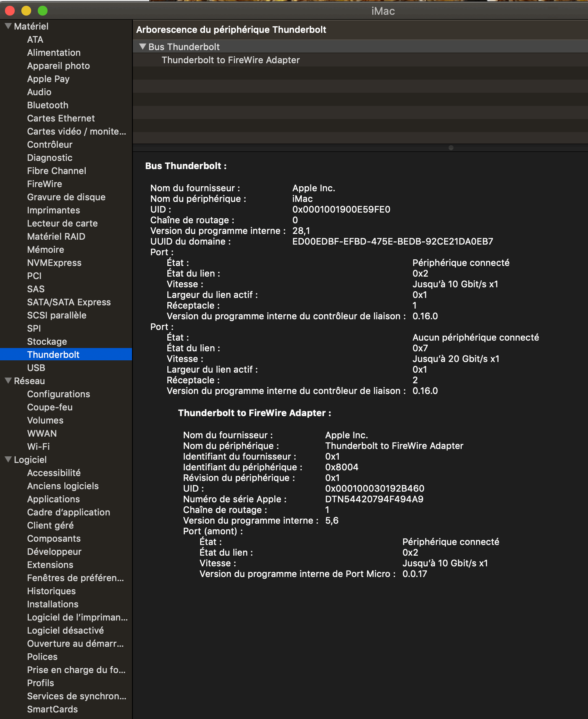Collapse the Réseau section triangle

click(x=8, y=381)
